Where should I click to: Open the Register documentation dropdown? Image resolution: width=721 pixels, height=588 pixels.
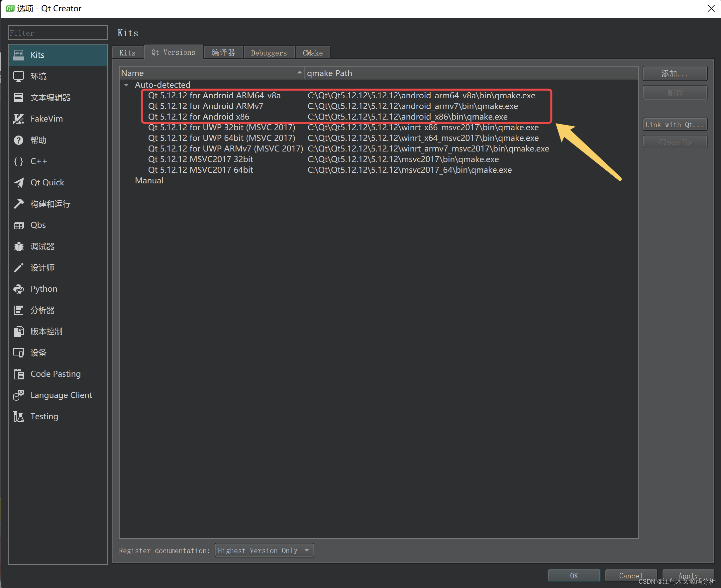(264, 550)
